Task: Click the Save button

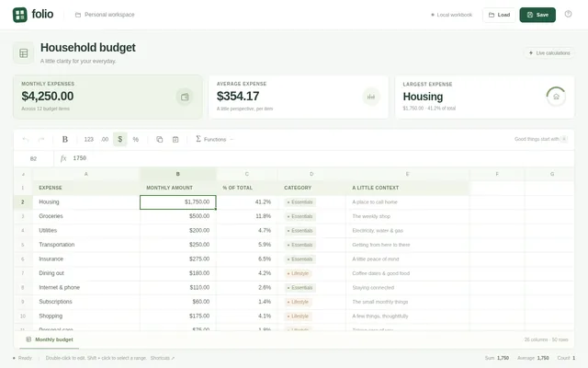Action: pyautogui.click(x=537, y=15)
